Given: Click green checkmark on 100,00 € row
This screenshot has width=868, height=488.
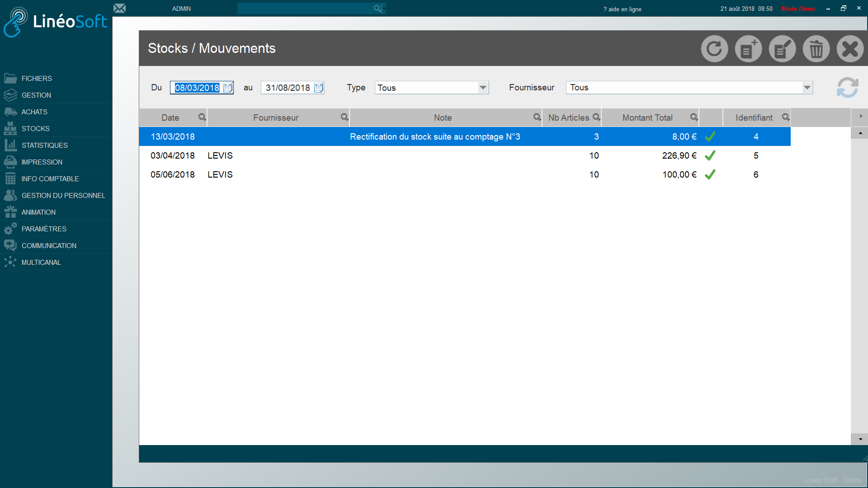Looking at the screenshot, I should (x=710, y=174).
